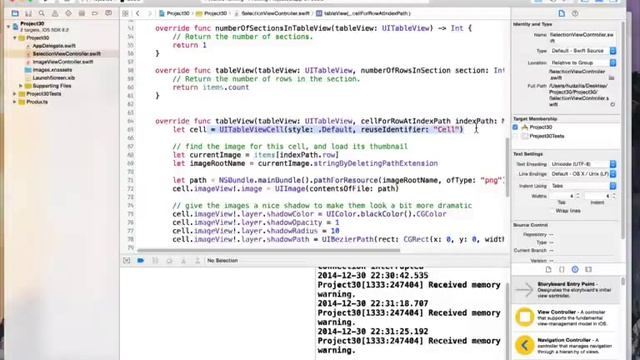Image resolution: width=640 pixels, height=360 pixels.
Task: Click SelectionViewController.swift in the jump bar
Action: coord(272,13)
